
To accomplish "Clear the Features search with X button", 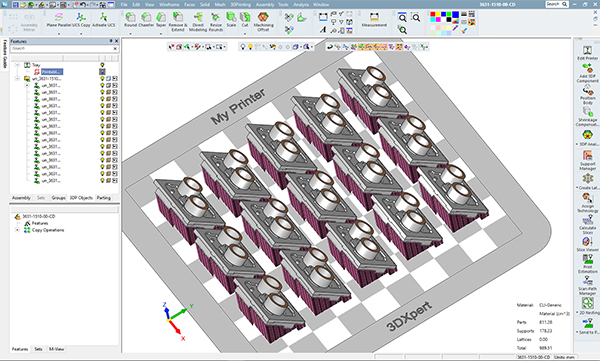I will coord(115,49).
